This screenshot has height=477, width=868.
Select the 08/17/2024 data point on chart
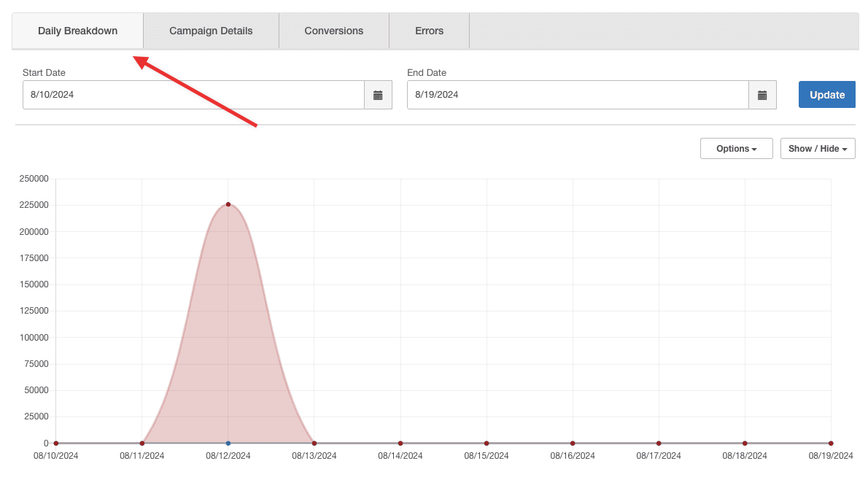click(659, 443)
